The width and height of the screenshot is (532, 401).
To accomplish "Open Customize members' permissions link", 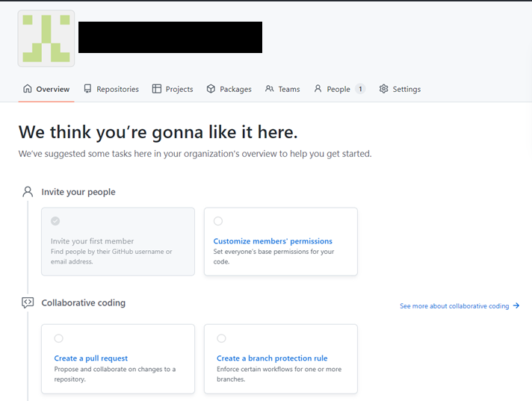I will click(x=273, y=241).
